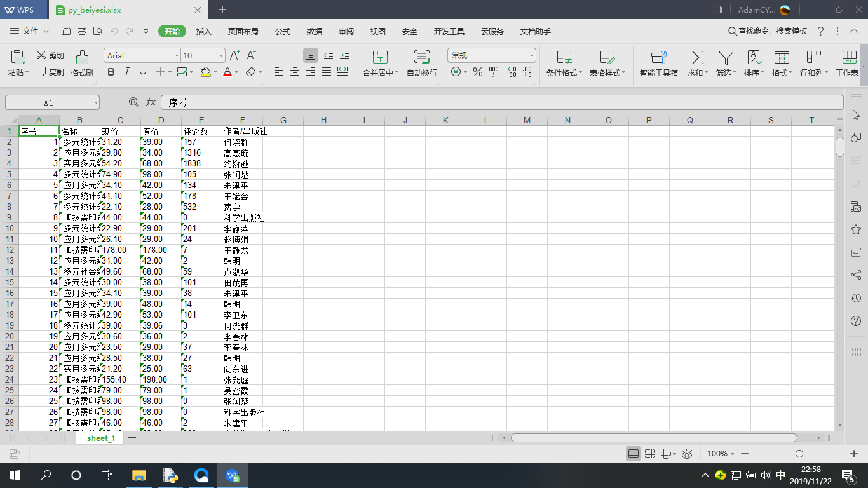Screen dimensions: 868x488
Task: Open the Name Box A1 dropdown arrow
Action: pyautogui.click(x=95, y=102)
